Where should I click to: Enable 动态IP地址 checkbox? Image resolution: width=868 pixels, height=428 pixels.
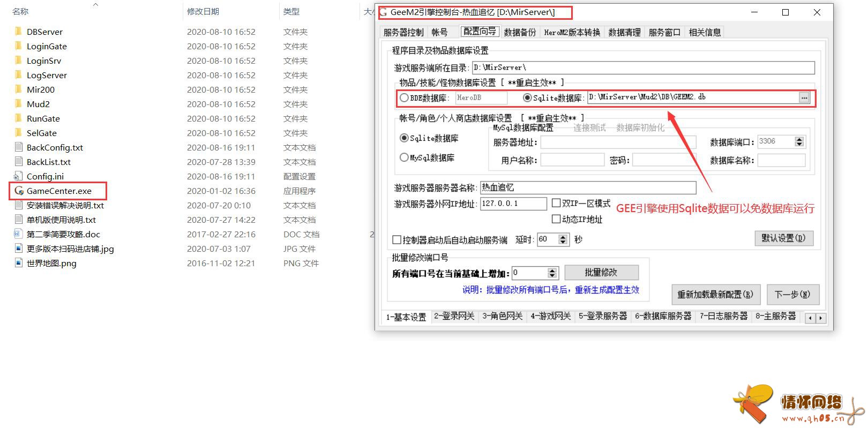556,219
